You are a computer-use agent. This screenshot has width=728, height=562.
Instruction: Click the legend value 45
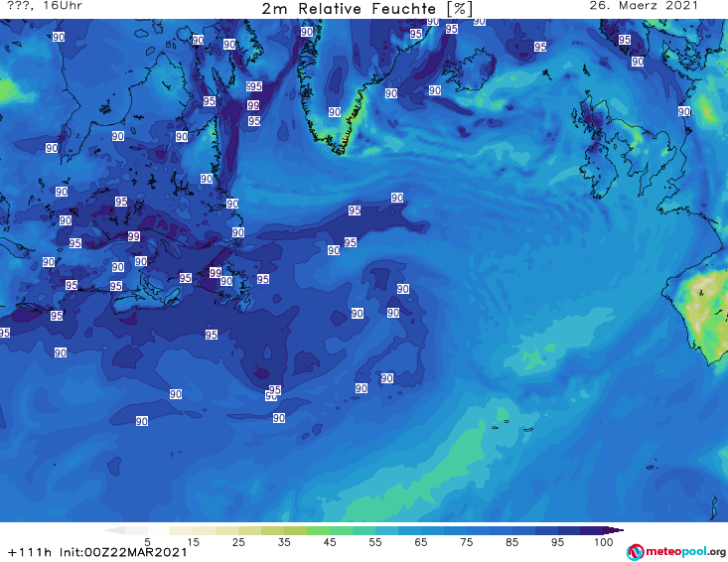(329, 542)
